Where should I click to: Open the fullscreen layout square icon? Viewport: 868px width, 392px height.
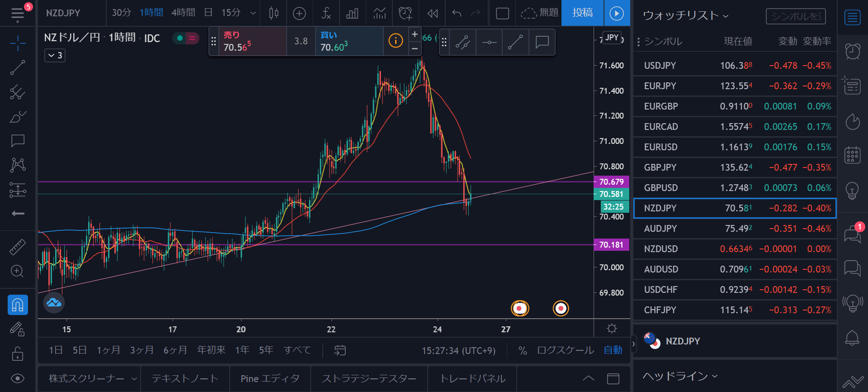pos(502,13)
